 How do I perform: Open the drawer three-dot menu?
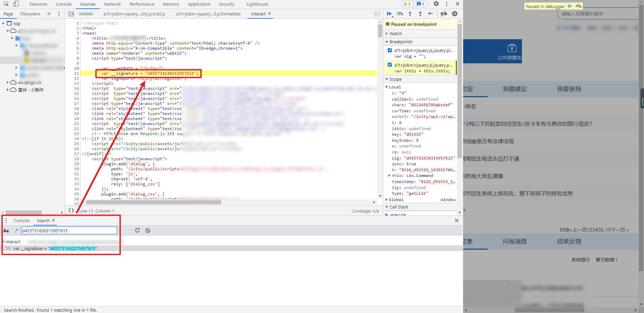point(6,221)
